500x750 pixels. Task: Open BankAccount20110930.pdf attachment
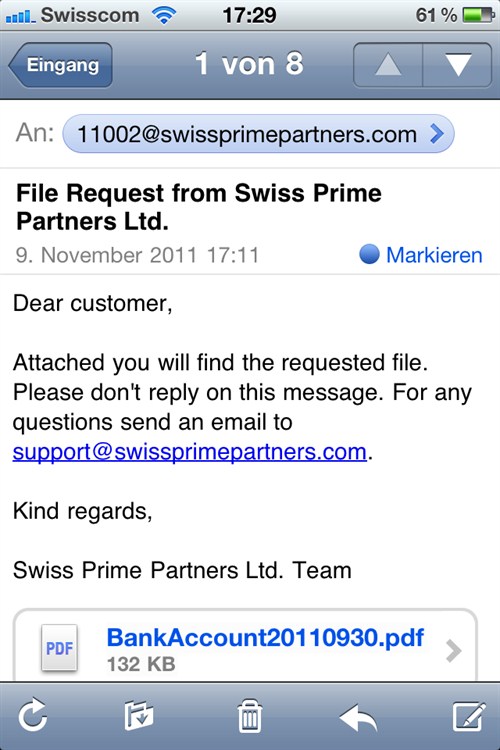(x=265, y=638)
